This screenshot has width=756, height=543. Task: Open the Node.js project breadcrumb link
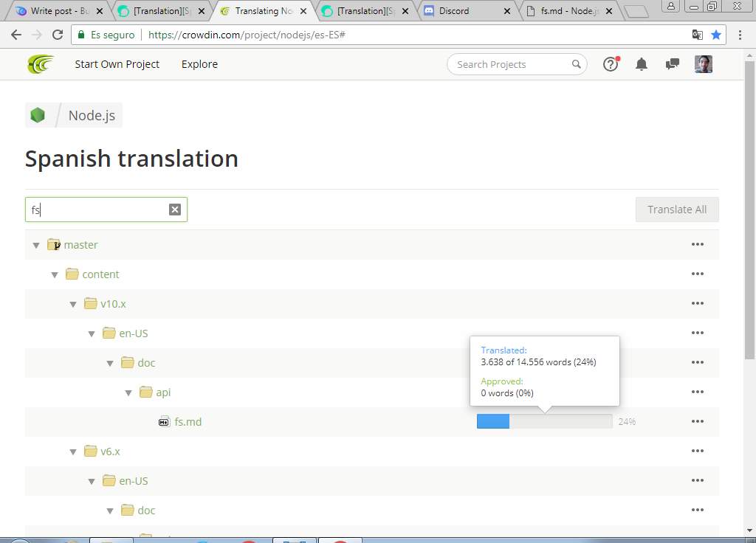click(92, 116)
